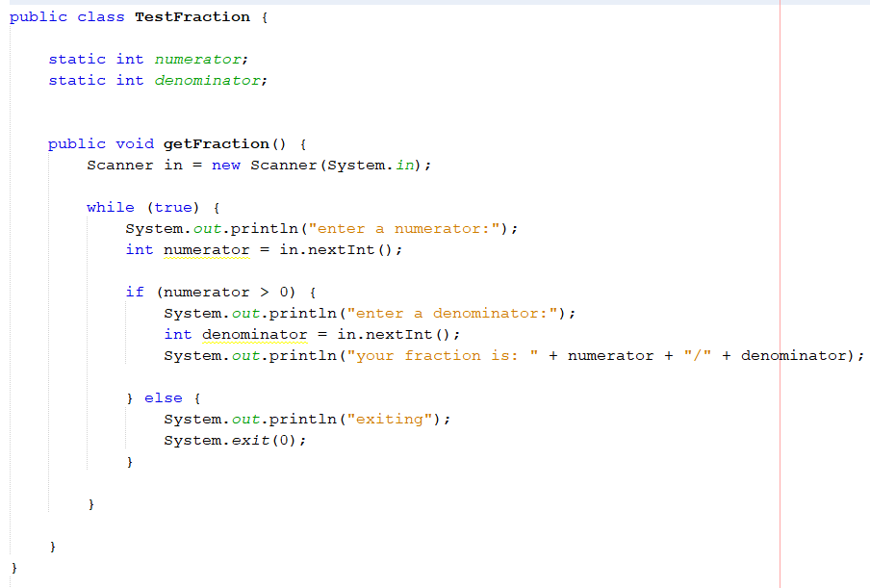Click the out field in System.out.println

coord(209,228)
